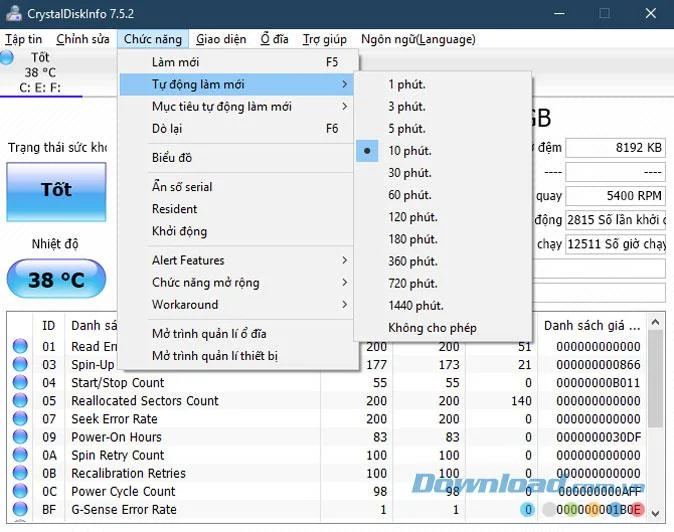674x532 pixels.
Task: Click the 38 °C temperature button
Action: 56,279
